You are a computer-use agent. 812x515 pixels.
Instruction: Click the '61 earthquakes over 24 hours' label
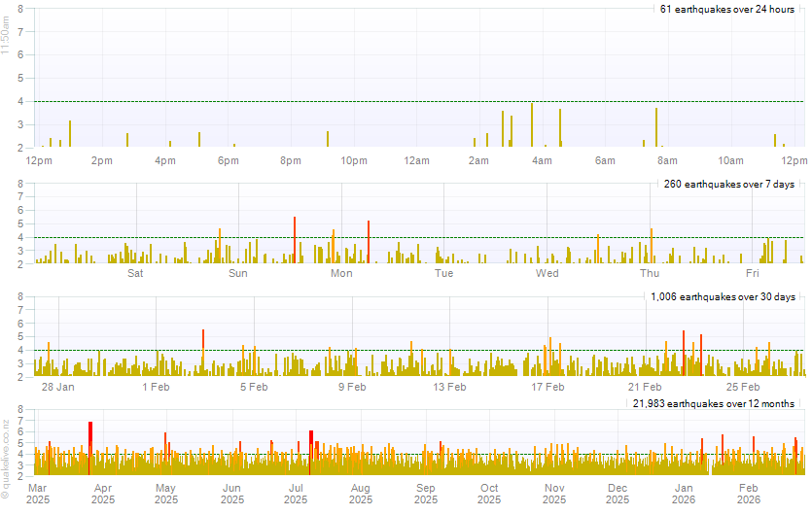tap(727, 10)
